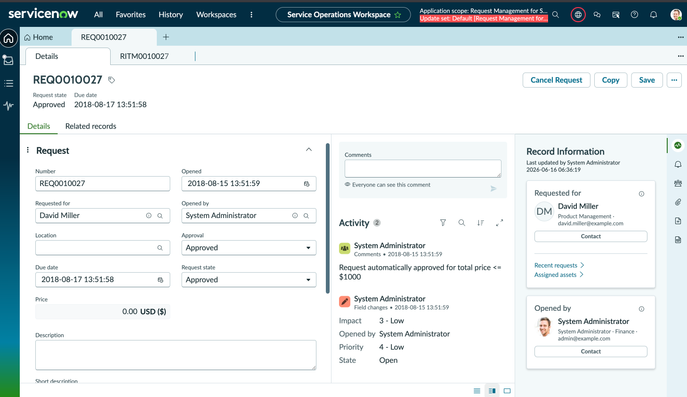Click the analytics pulse icon in left sidebar
The image size is (687, 397).
coord(9,106)
